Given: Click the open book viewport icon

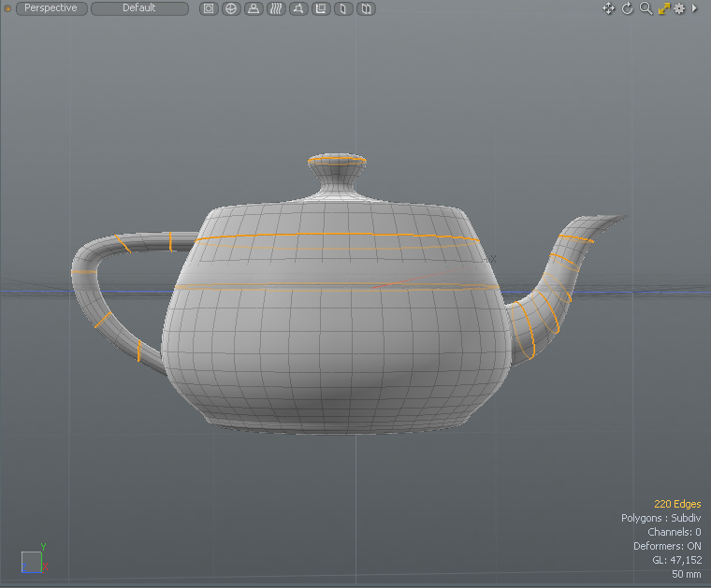Looking at the screenshot, I should point(366,8).
